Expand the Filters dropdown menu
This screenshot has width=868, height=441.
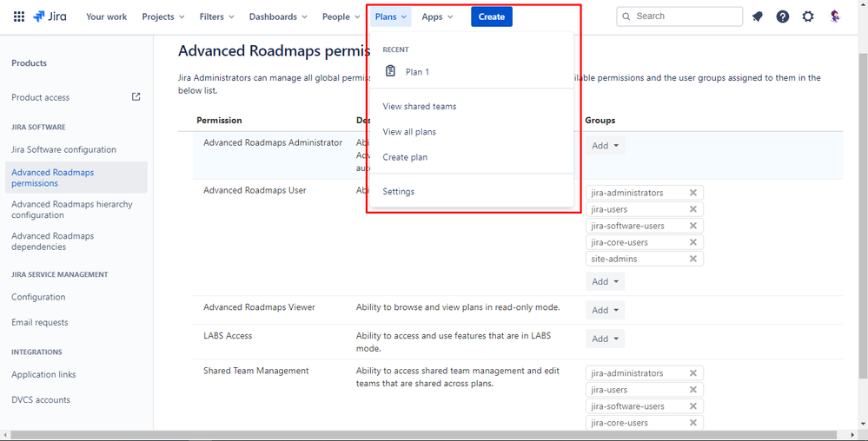coord(217,16)
